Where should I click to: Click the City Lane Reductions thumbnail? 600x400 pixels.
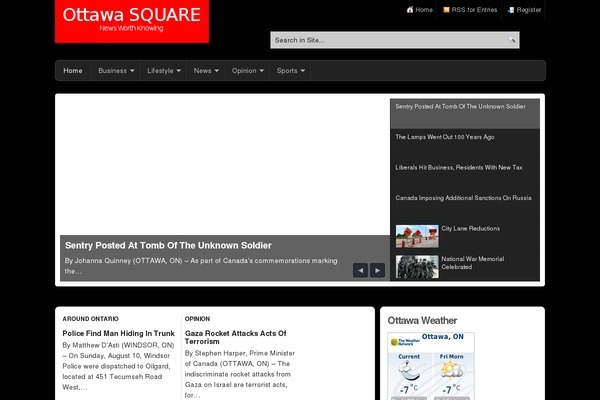pyautogui.click(x=417, y=236)
